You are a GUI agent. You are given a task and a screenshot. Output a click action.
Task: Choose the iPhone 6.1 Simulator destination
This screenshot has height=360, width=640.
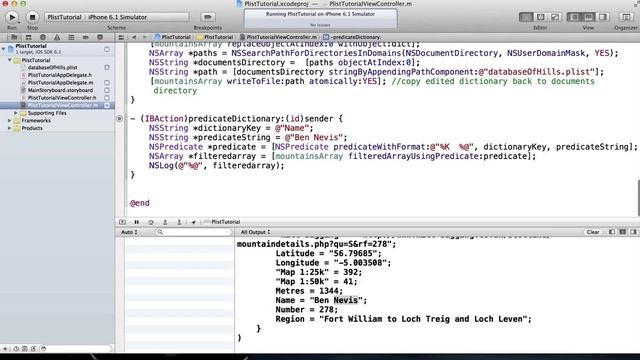click(118, 17)
